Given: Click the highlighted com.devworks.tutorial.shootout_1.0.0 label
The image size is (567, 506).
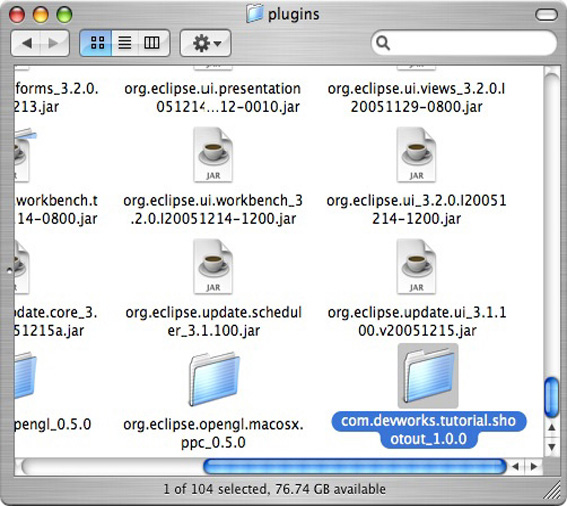Looking at the screenshot, I should click(429, 430).
